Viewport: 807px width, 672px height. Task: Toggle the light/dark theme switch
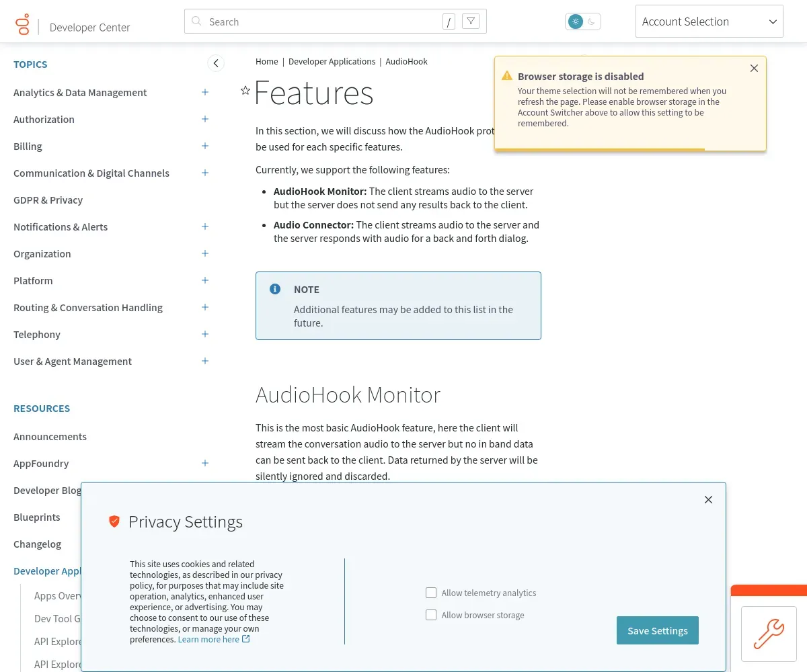583,22
